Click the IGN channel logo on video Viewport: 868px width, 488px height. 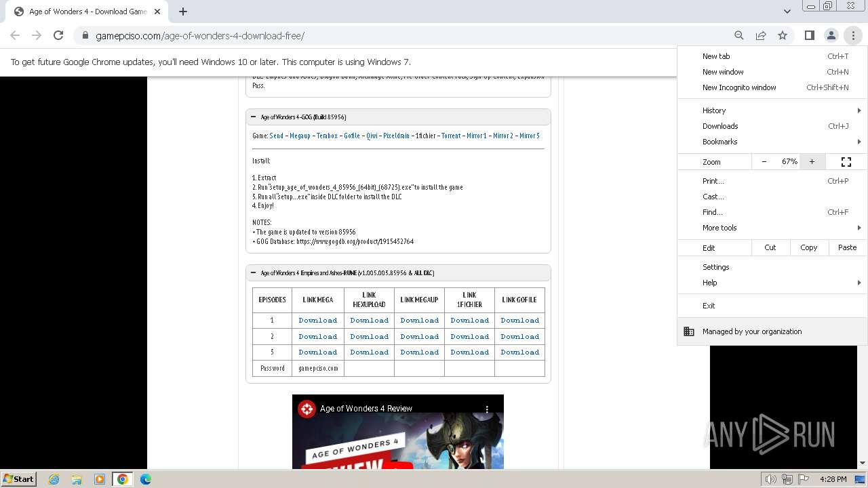[x=307, y=409]
